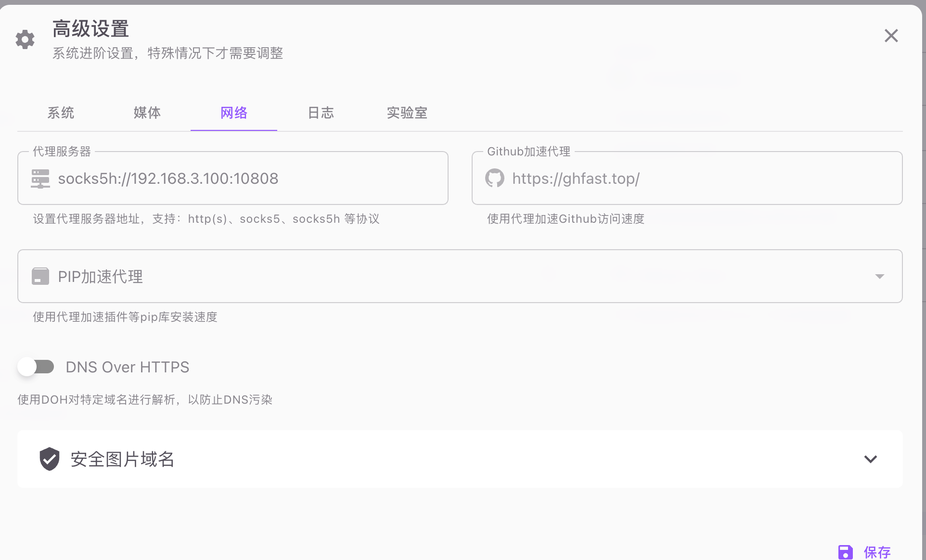
Task: Open the 日志 tab
Action: 321,113
